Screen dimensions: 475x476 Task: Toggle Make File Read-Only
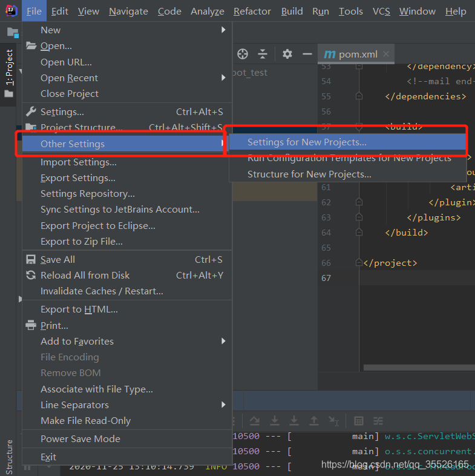tap(127, 421)
